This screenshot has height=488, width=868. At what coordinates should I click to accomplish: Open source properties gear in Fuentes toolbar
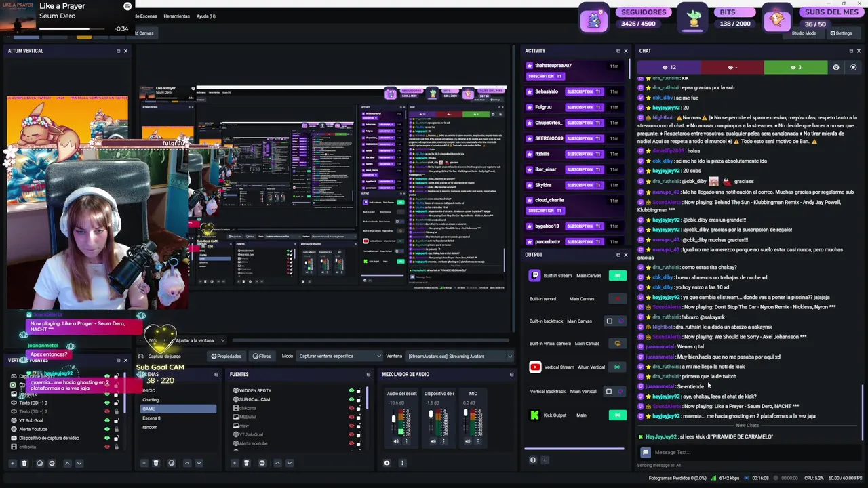click(x=262, y=463)
